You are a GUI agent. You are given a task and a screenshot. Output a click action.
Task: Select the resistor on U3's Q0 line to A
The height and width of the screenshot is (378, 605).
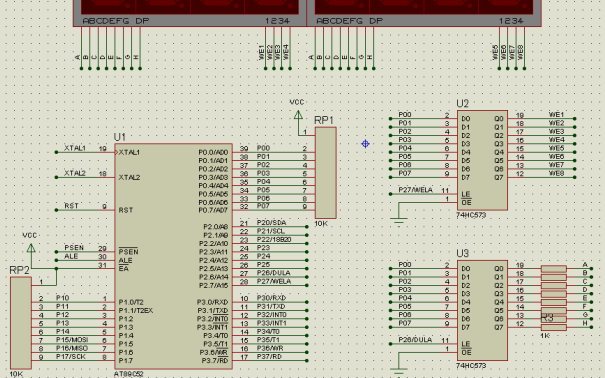[554, 268]
